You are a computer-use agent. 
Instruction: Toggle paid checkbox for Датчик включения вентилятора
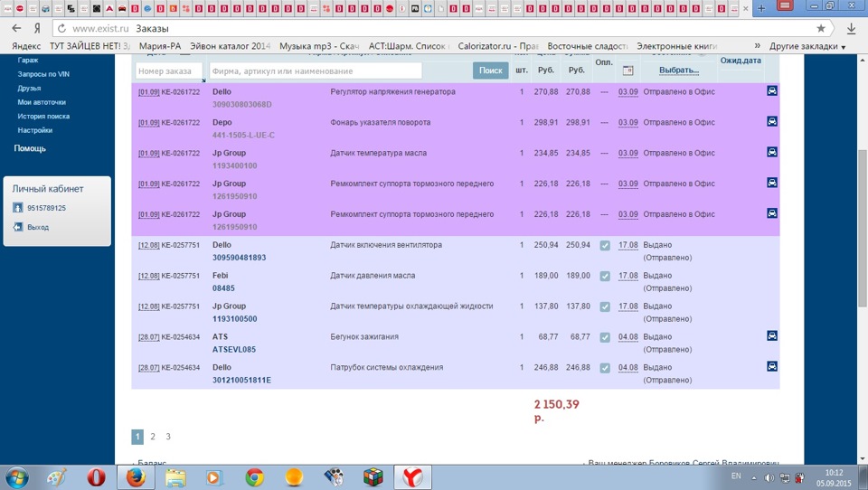click(605, 245)
